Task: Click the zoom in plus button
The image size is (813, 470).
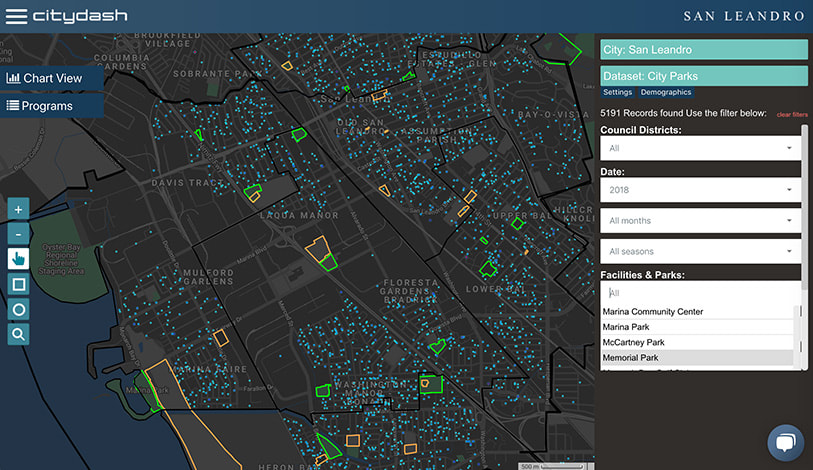Action: click(x=18, y=209)
